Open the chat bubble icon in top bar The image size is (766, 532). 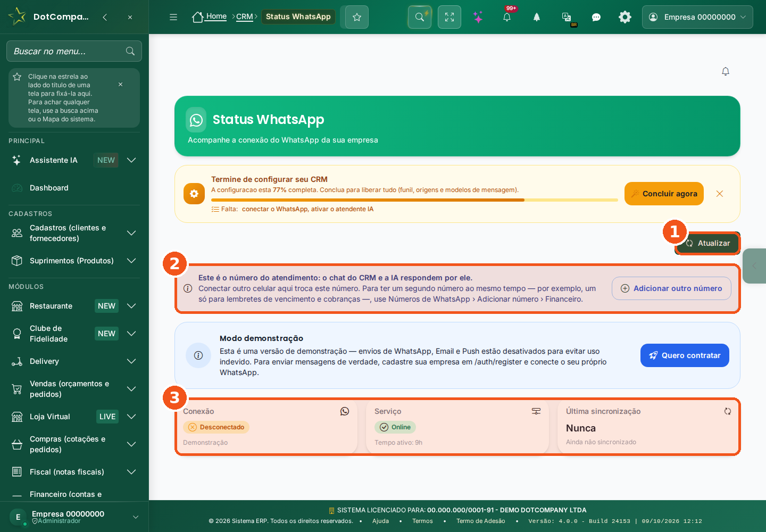(x=596, y=17)
